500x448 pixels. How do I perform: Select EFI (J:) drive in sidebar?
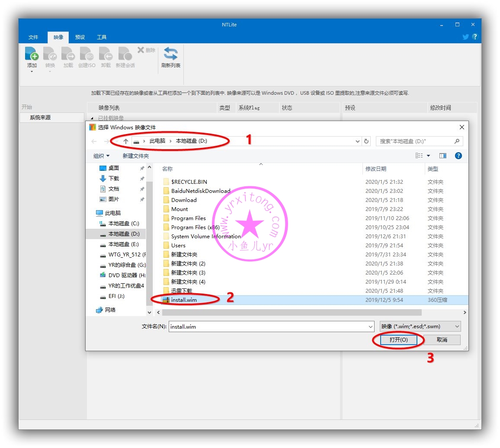click(x=112, y=296)
